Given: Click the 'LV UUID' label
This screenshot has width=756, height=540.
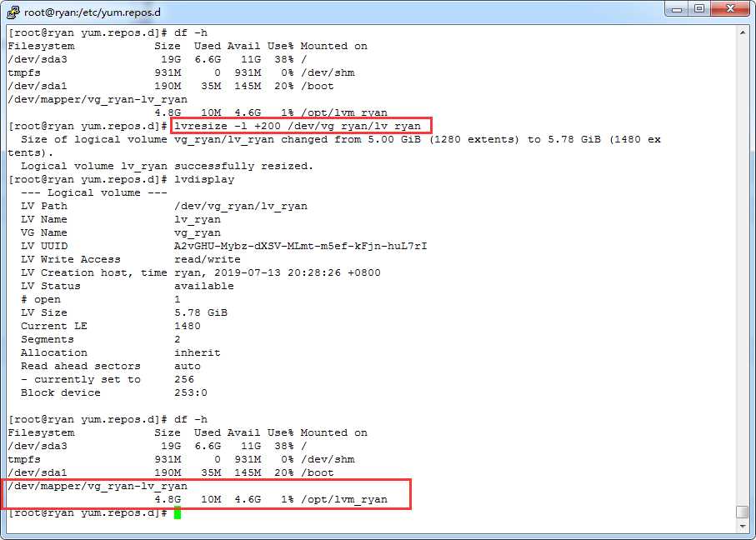Looking at the screenshot, I should pos(44,246).
